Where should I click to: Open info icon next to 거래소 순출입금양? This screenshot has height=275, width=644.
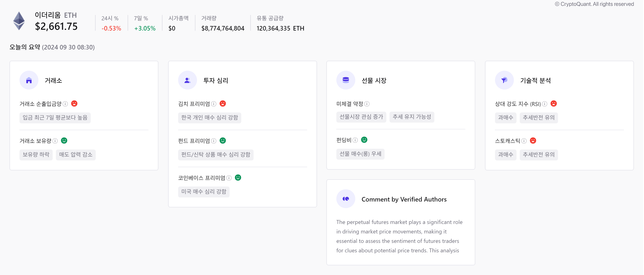[65, 104]
